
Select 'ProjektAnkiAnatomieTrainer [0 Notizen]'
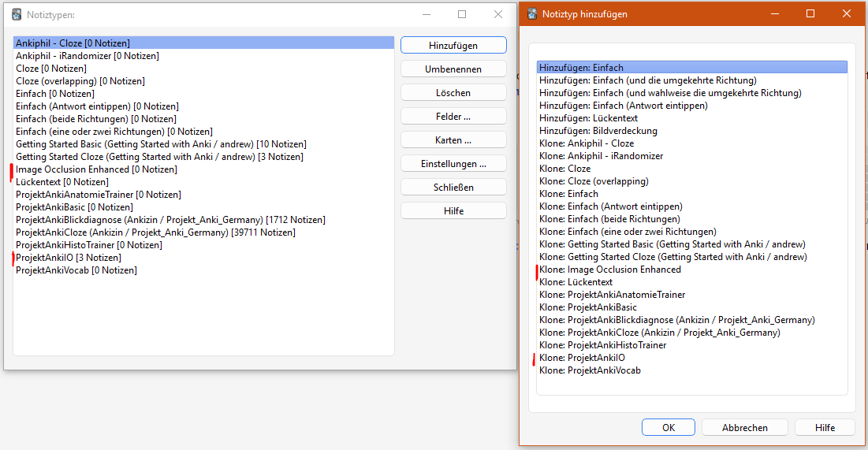click(203, 195)
